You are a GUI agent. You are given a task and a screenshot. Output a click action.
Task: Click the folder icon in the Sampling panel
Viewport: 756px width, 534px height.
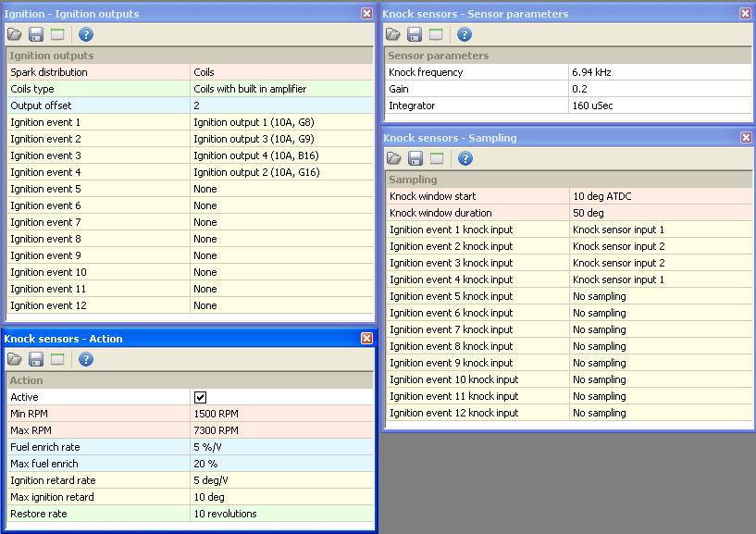[394, 159]
